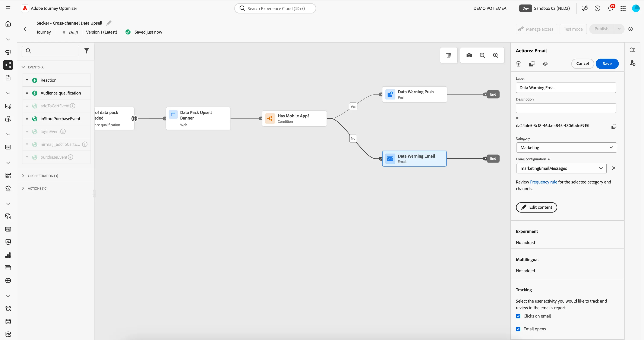Expand the ACTIONS section
The width and height of the screenshot is (644, 340).
coord(23,188)
